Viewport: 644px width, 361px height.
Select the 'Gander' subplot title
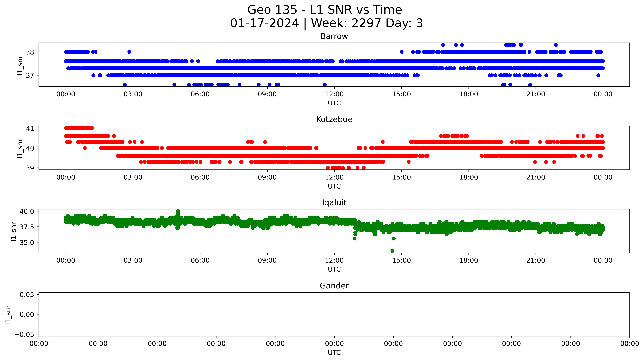coord(334,286)
